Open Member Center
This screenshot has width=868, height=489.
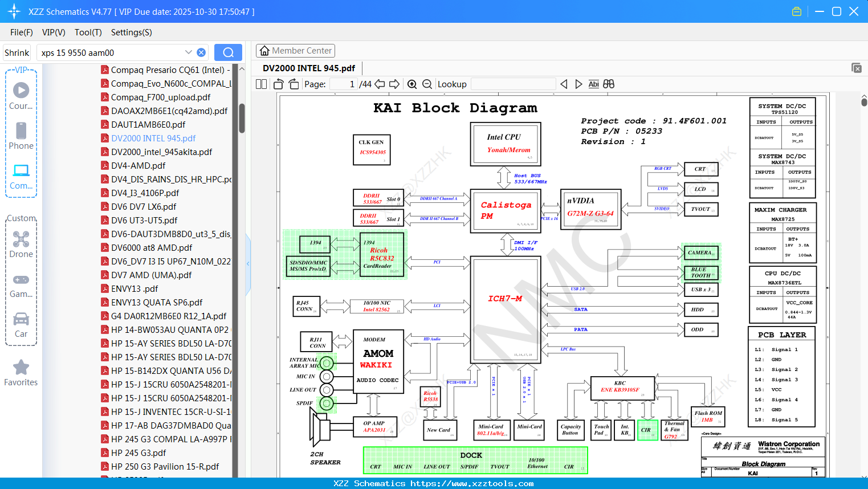[x=295, y=51]
